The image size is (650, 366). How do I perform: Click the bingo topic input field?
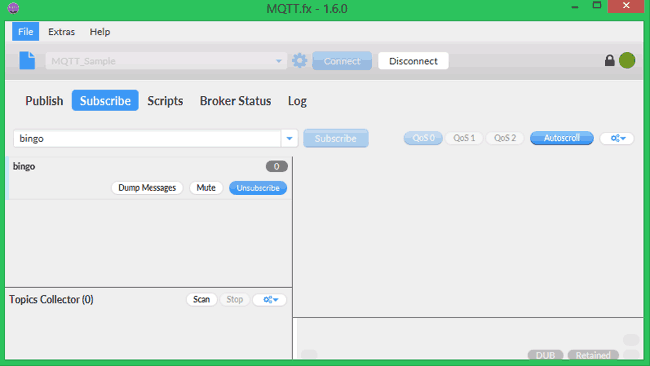pos(147,138)
